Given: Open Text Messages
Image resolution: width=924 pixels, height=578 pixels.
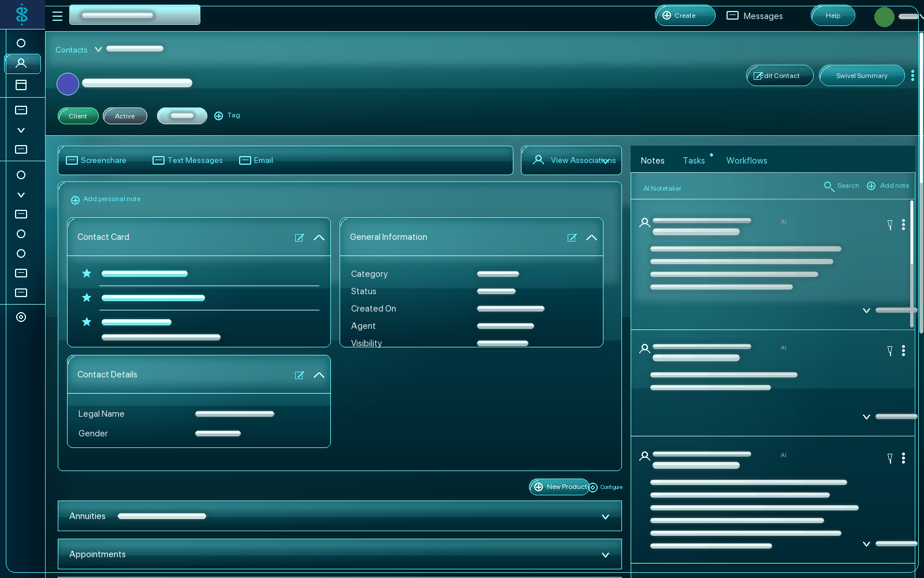Looking at the screenshot, I should point(188,160).
